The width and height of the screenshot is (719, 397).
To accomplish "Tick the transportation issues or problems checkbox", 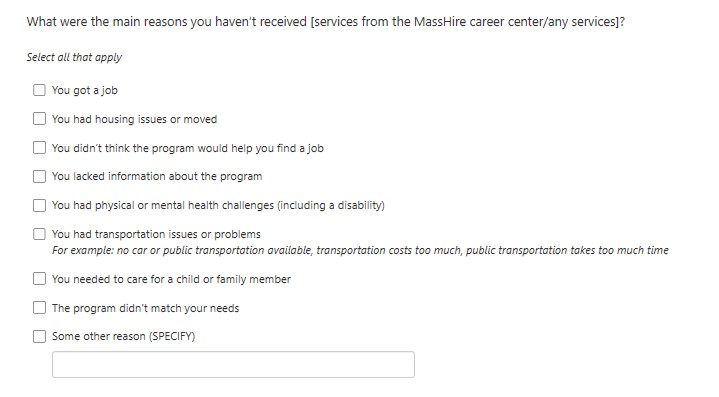I will pos(39,234).
